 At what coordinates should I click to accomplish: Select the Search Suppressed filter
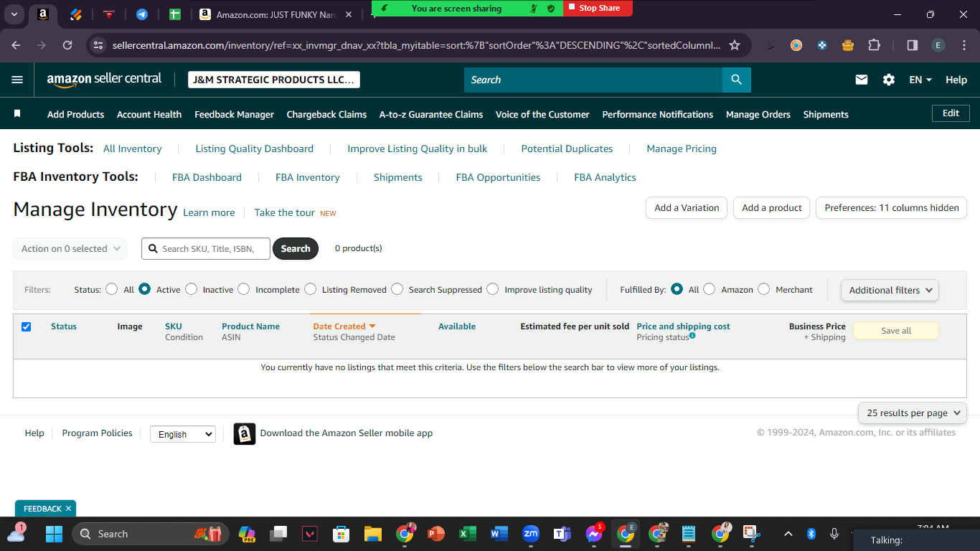397,289
